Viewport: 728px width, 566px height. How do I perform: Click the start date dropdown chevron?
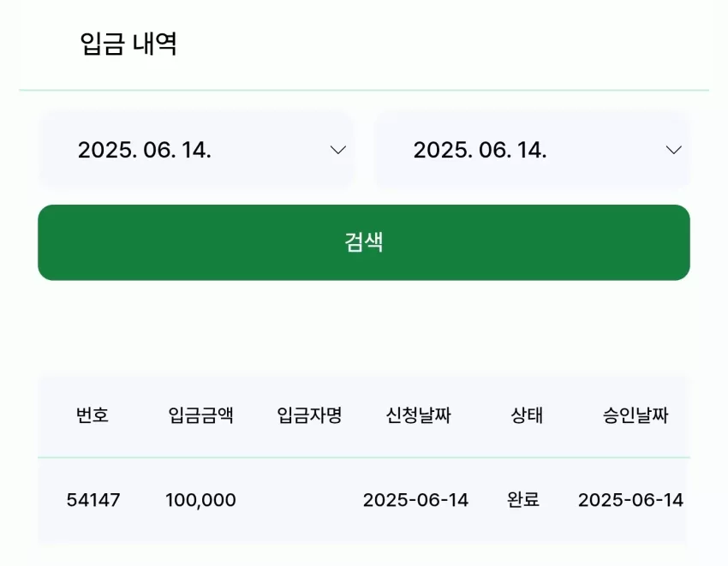(x=338, y=150)
